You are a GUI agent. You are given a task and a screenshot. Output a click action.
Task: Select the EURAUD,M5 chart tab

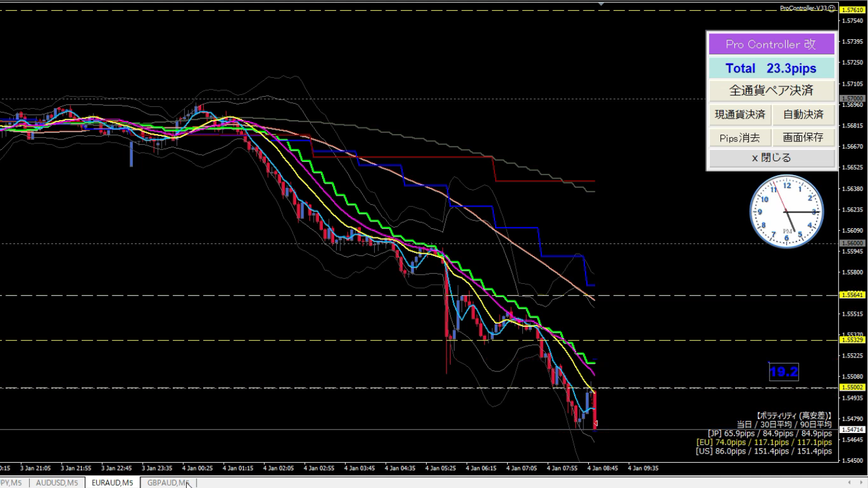tap(112, 483)
